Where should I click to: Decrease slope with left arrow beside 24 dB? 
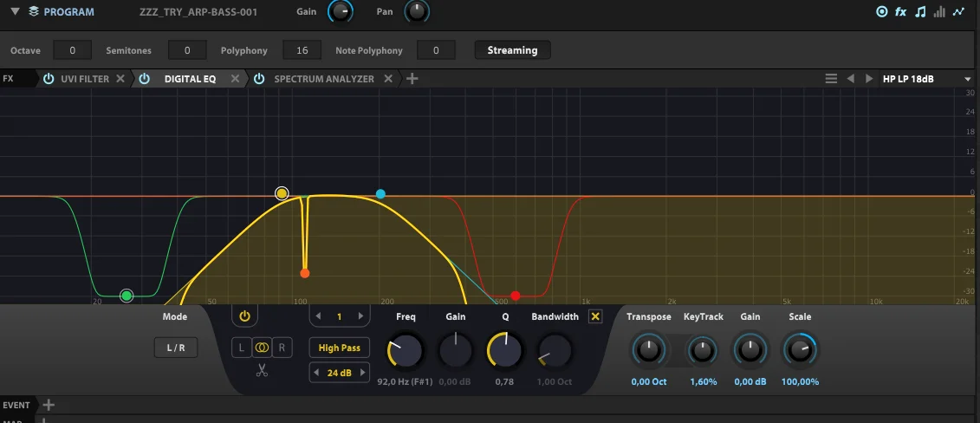pos(317,373)
